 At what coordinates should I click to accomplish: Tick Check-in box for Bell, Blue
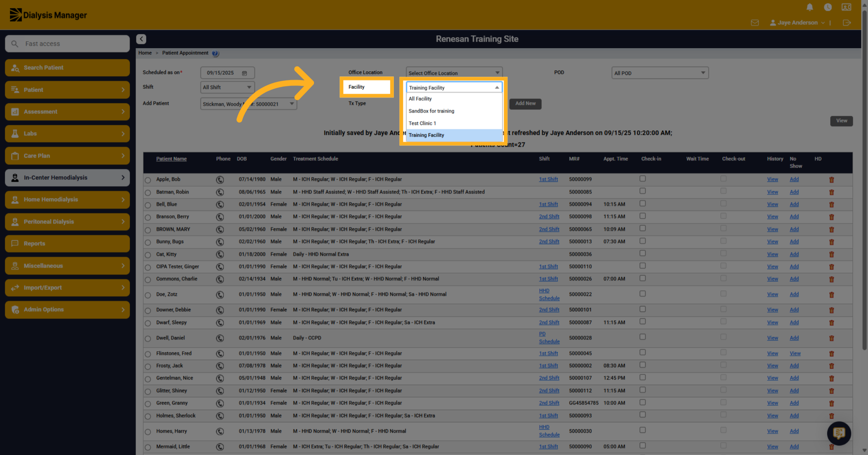tap(643, 203)
